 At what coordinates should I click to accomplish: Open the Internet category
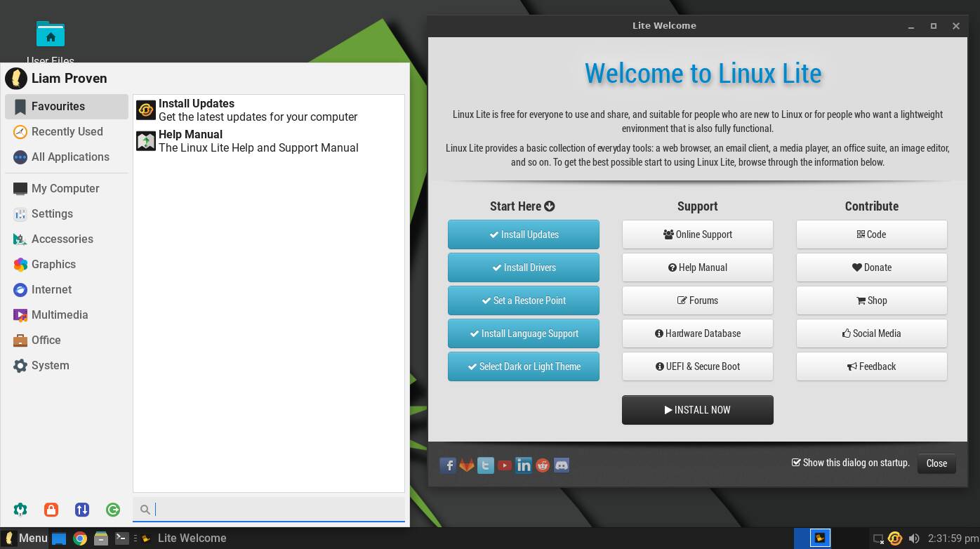click(x=67, y=290)
